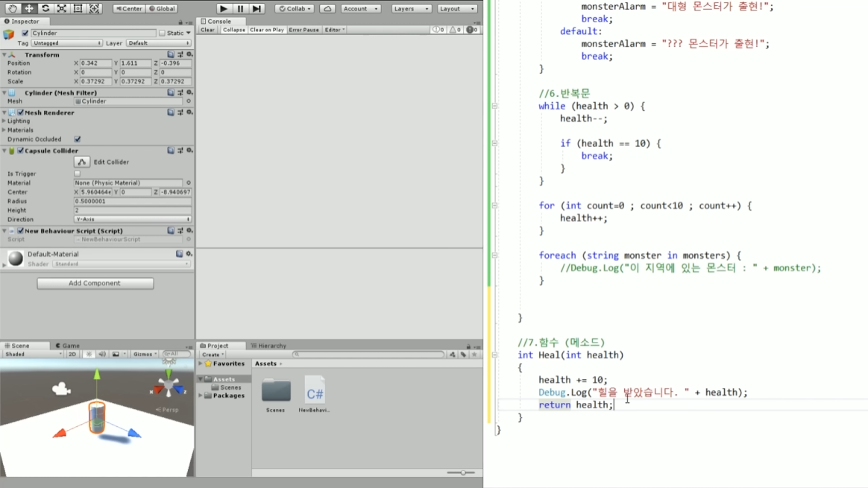Open the Layer dropdown showing Default

pos(158,43)
